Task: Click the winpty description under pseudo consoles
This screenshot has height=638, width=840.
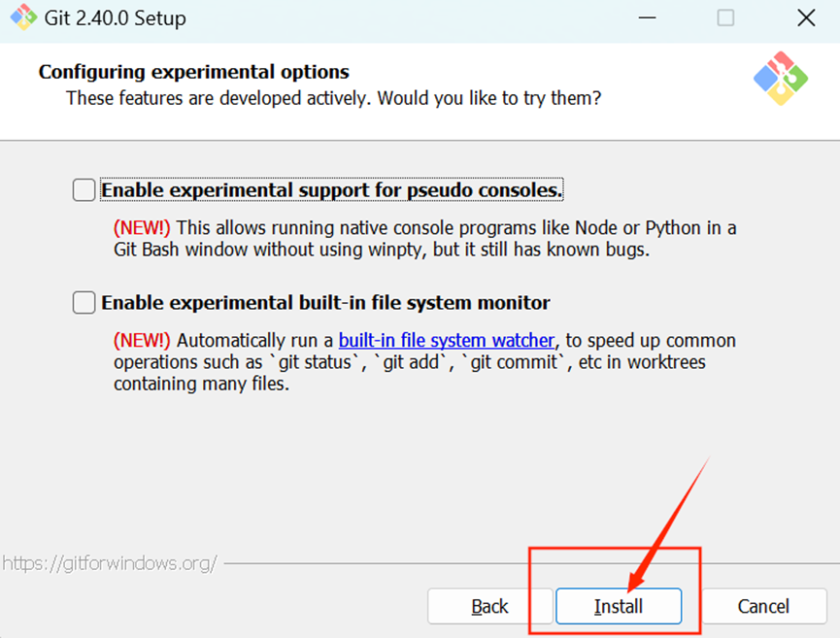Action: (424, 239)
